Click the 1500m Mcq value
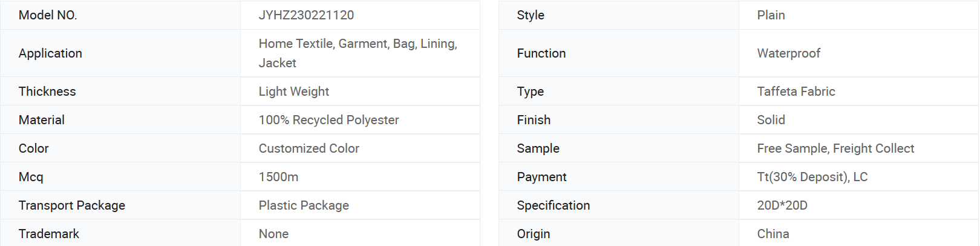Screen dimensions: 980x246 278,177
